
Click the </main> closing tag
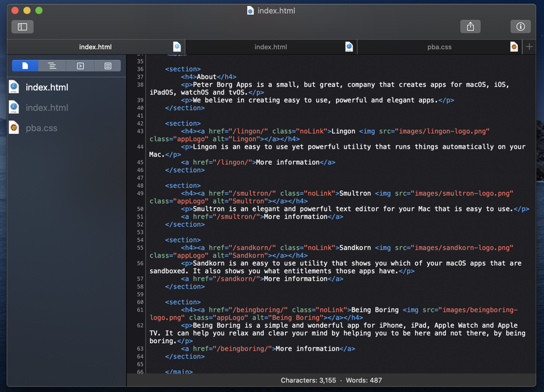pyautogui.click(x=179, y=371)
